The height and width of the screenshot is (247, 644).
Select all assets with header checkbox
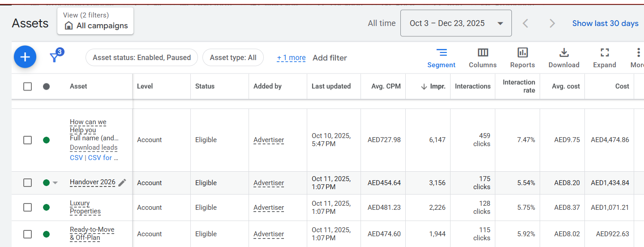(x=28, y=87)
